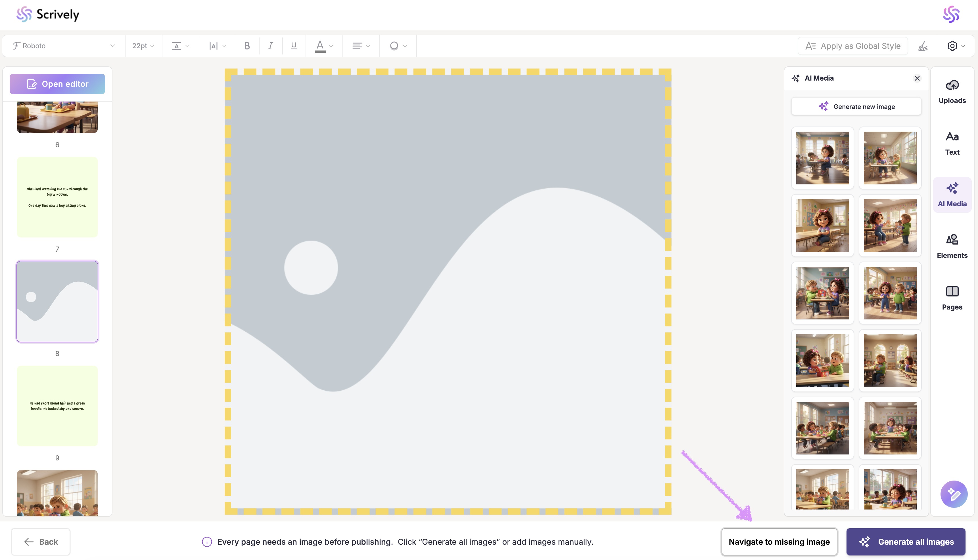Toggle italic text formatting
The width and height of the screenshot is (978, 560).
[x=271, y=46]
